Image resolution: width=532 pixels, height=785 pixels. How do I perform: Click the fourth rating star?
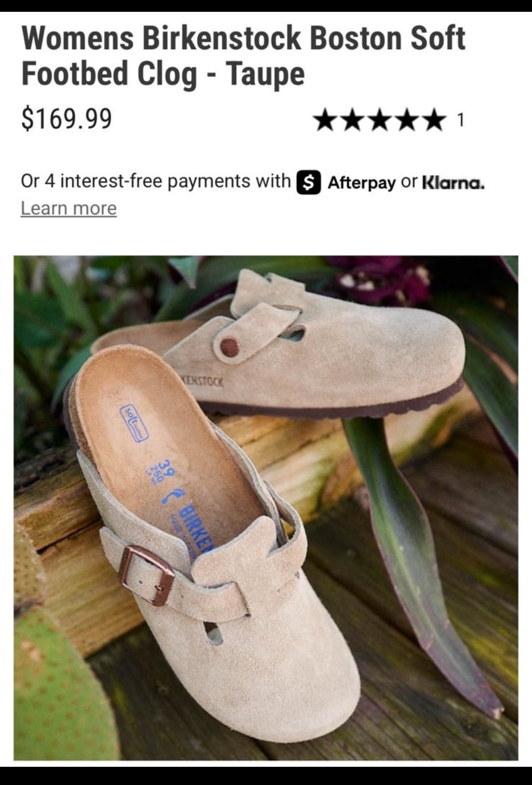[x=407, y=120]
